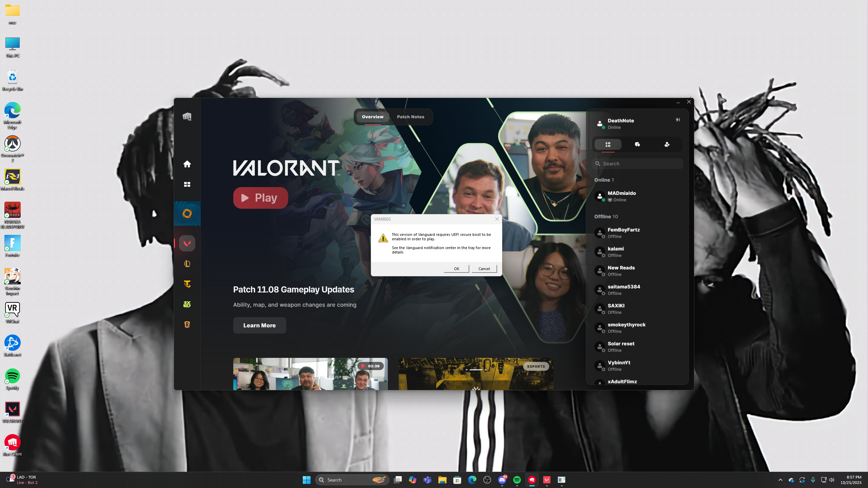Collapse the Offline 10 friends group
Screen dimensions: 868x488
[606, 217]
